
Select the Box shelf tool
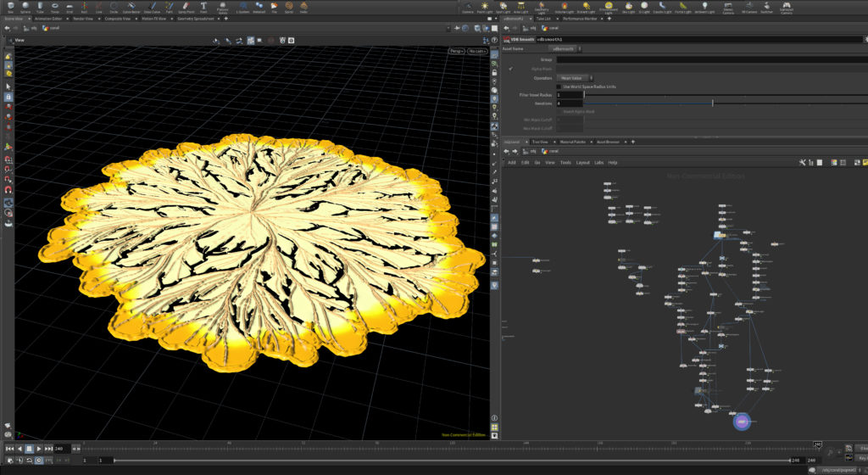coord(10,7)
